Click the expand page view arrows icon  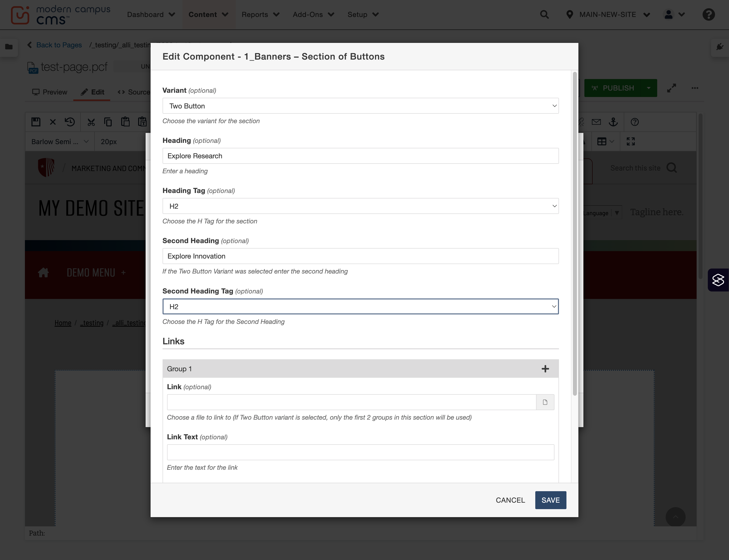672,88
